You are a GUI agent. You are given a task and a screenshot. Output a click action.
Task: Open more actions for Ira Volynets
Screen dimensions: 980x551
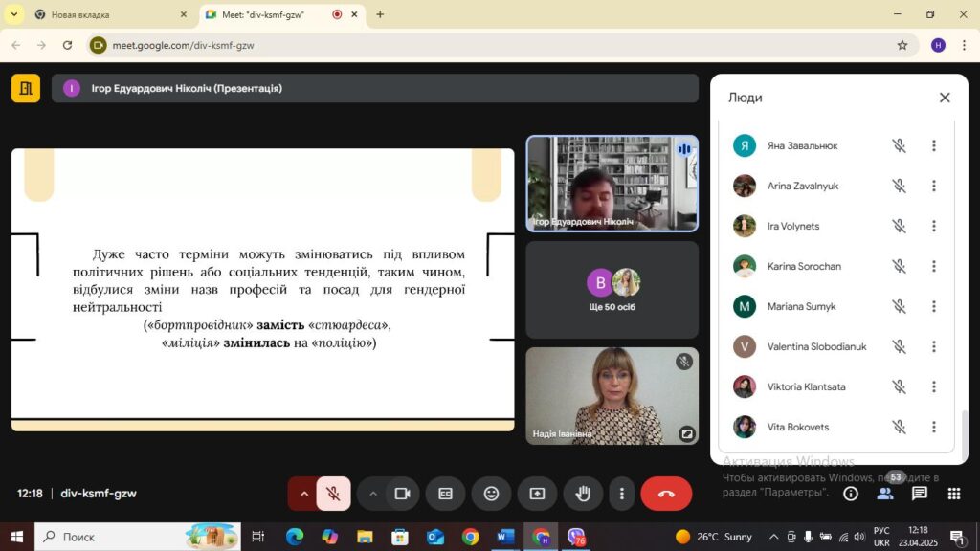(x=934, y=226)
